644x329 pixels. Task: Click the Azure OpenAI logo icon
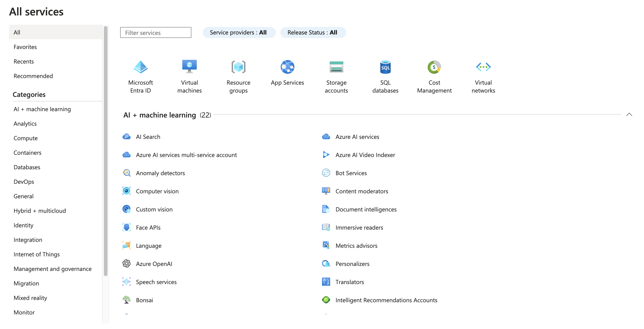click(127, 263)
